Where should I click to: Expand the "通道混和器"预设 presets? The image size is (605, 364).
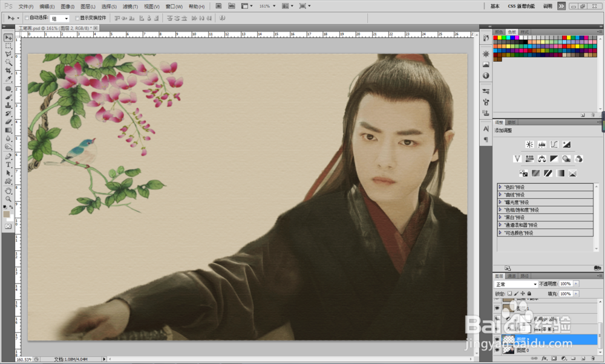pyautogui.click(x=500, y=225)
